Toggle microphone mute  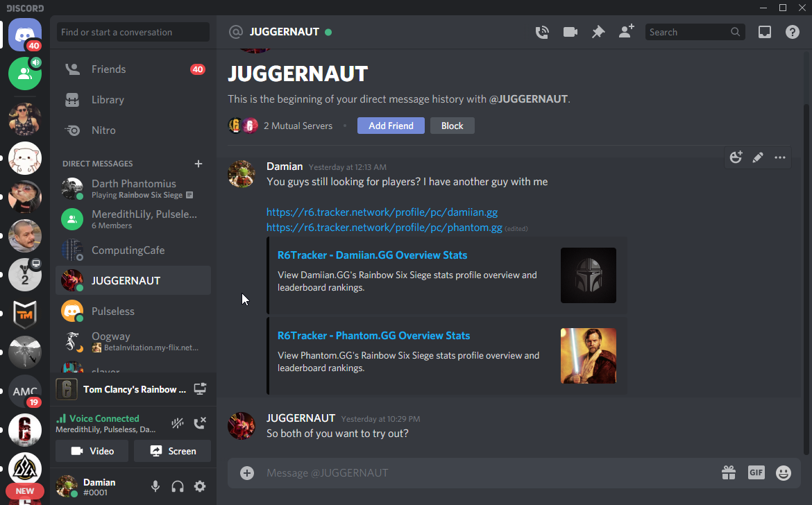[155, 486]
